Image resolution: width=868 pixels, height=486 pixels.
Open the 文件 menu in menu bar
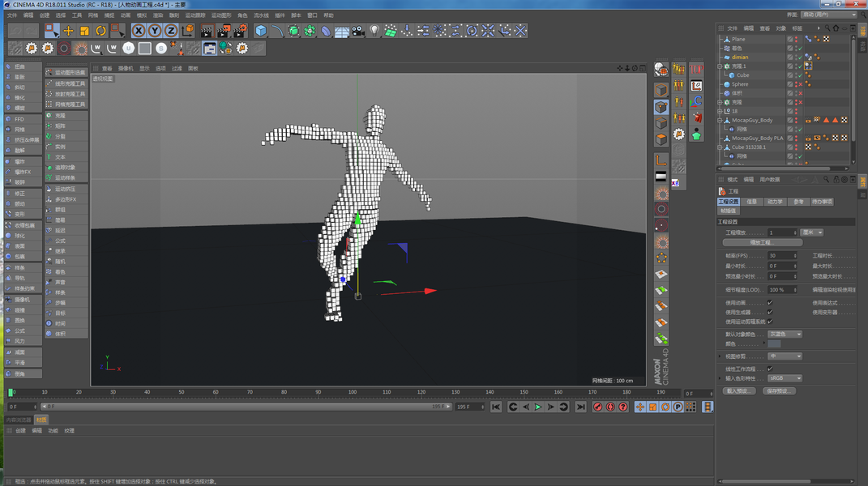[x=11, y=15]
